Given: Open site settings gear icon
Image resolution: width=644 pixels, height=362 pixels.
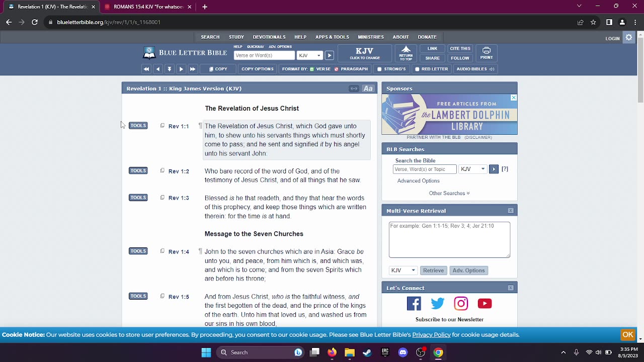Looking at the screenshot, I should tap(629, 37).
